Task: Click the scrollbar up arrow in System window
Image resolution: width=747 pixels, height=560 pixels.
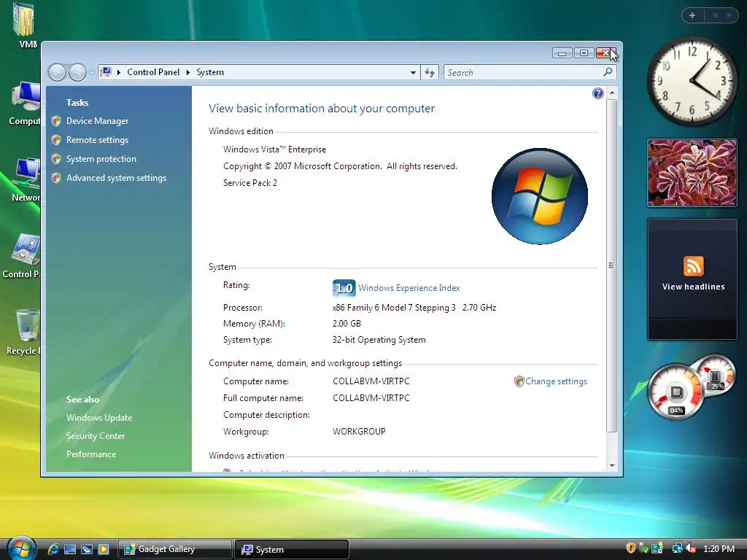Action: pyautogui.click(x=612, y=92)
